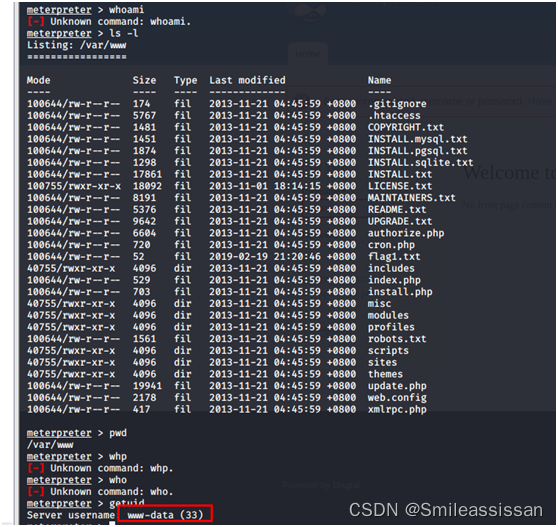Viewport: 558px width, 527px height.
Task: Select the www-data (33) username value
Action: (x=165, y=515)
